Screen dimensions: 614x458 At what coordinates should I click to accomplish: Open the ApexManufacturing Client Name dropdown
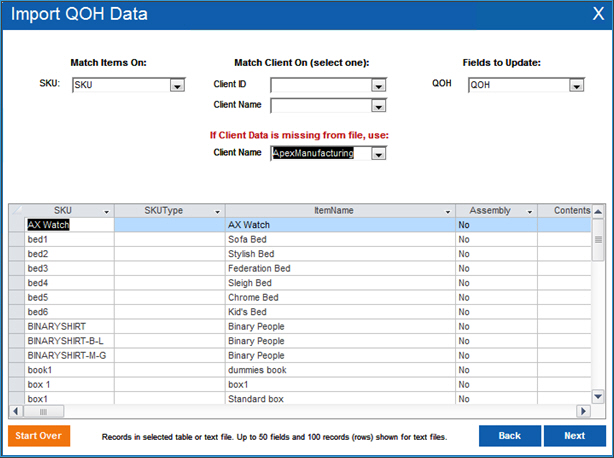point(378,154)
